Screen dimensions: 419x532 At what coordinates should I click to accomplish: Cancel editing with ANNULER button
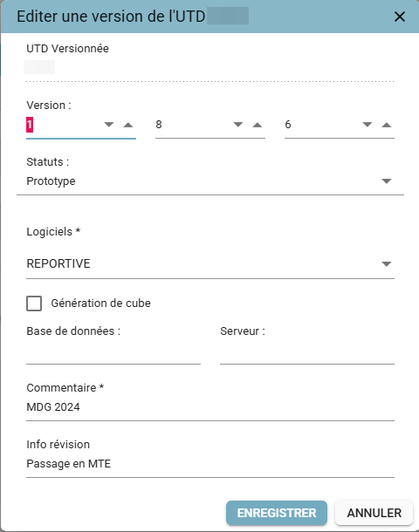[x=374, y=513]
